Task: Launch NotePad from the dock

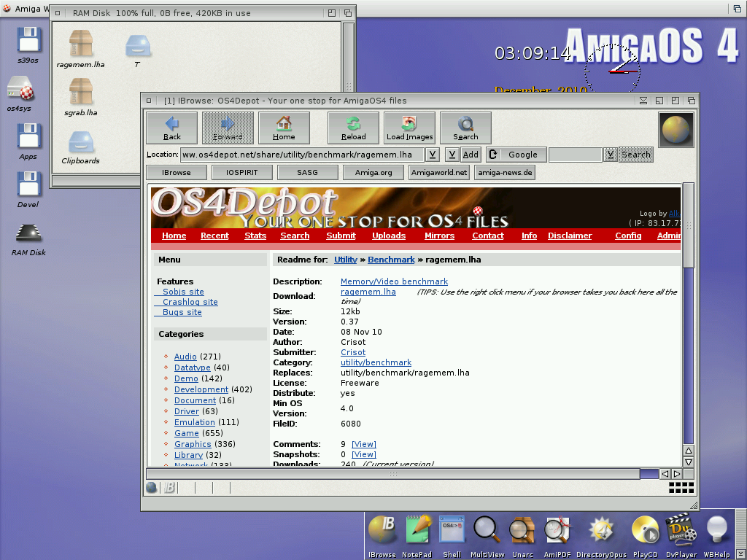Action: (x=417, y=537)
